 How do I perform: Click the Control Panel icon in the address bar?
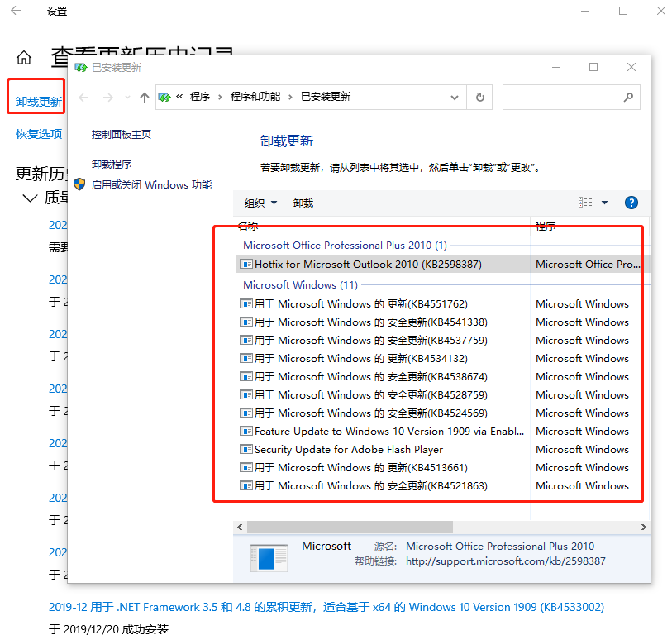[x=164, y=97]
